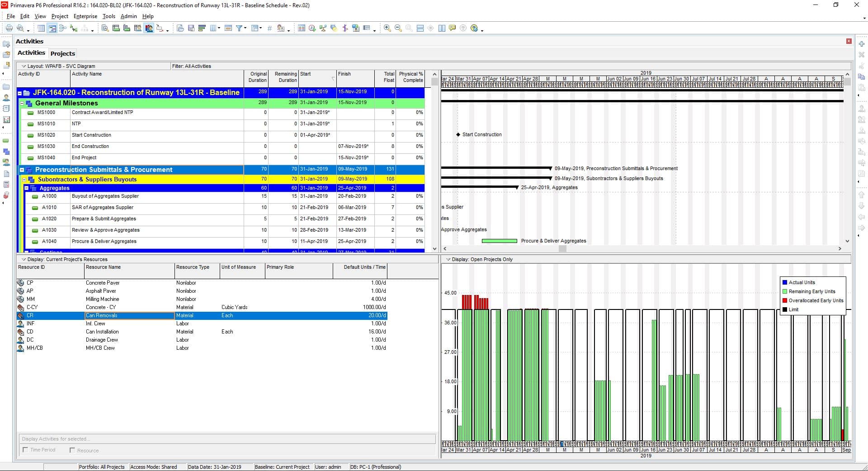Collapse the Aggregates group

pos(27,188)
